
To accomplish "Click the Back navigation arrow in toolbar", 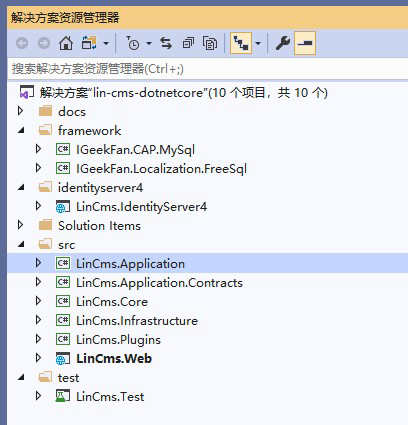I will click(22, 43).
